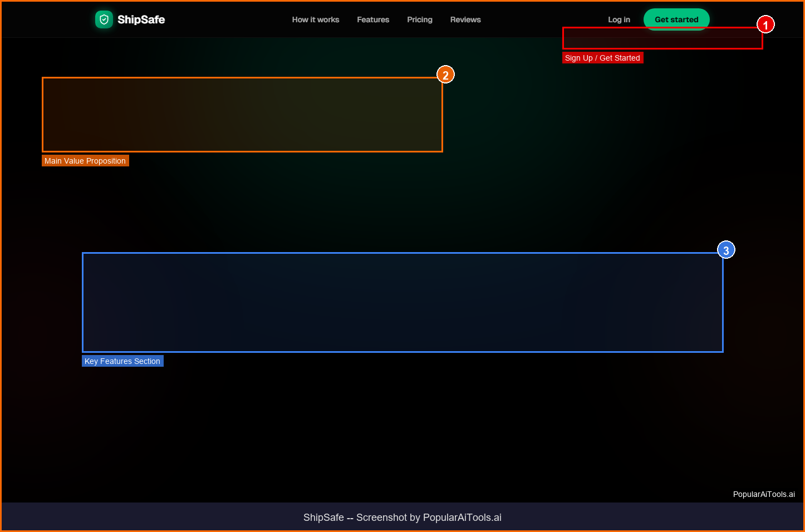Open the How it works nav link
The height and width of the screenshot is (532, 805).
tap(315, 19)
